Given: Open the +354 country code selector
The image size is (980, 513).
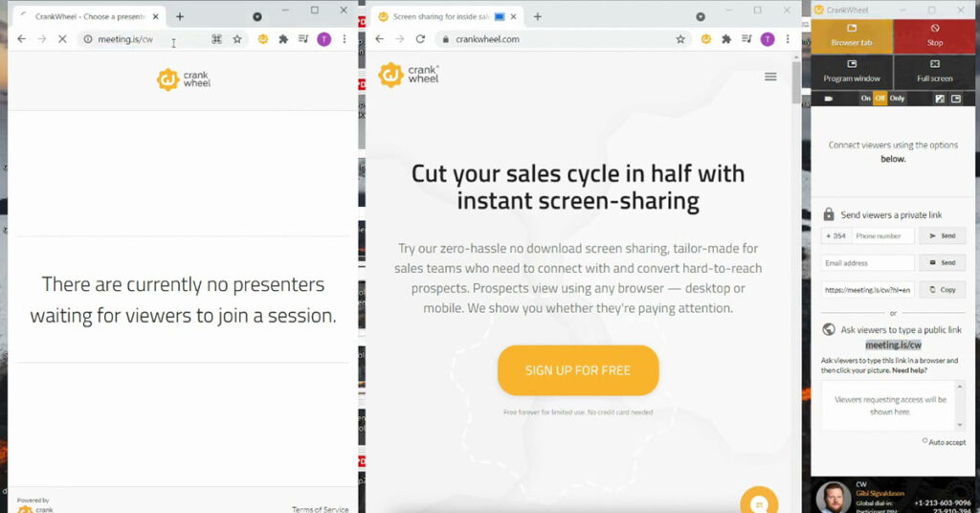Looking at the screenshot, I should [834, 235].
